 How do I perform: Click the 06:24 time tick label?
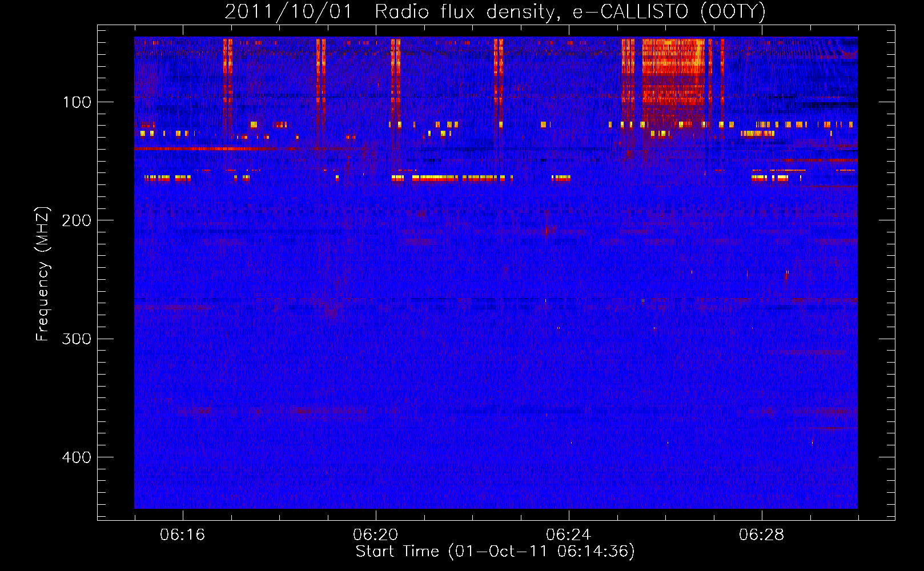coord(569,535)
